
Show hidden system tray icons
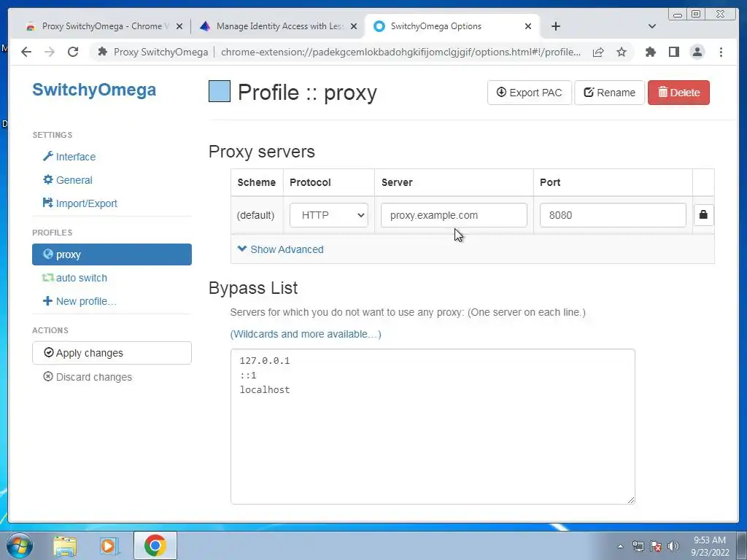click(x=620, y=546)
